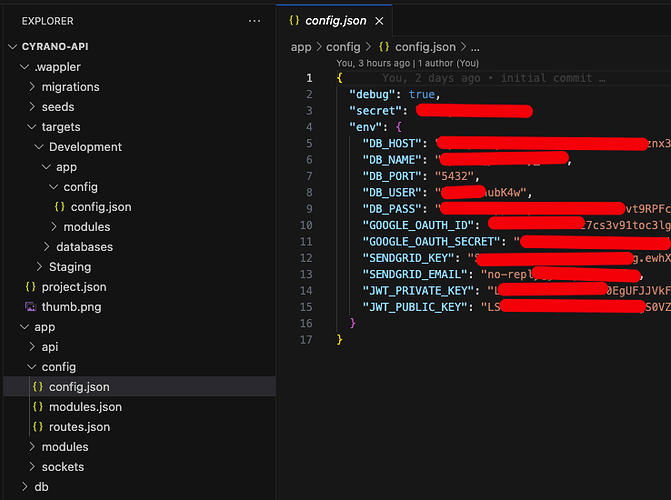Viewport: 671px width, 500px height.
Task: Click the "DB_USER" key
Action: coord(392,193)
